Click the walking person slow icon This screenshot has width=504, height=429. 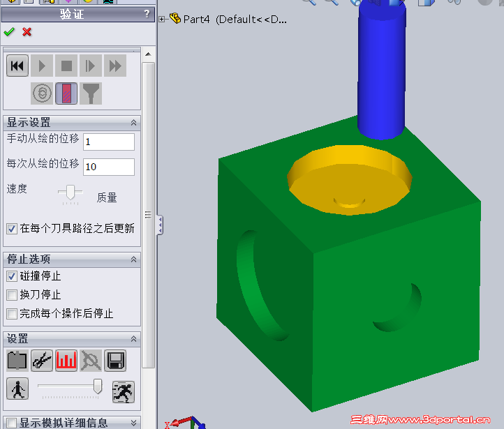17,389
